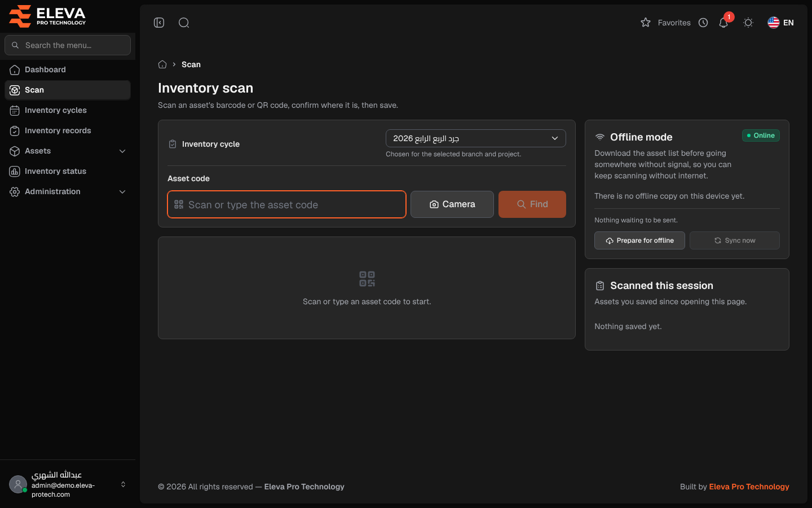Click the Online status badge
812x508 pixels.
(x=761, y=135)
